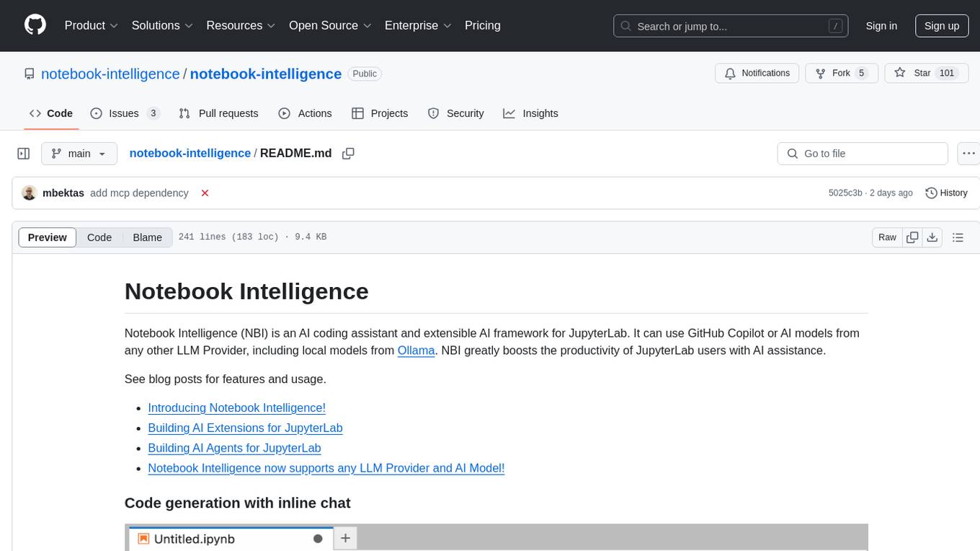Expand the file tree side panel
This screenshot has height=551, width=980.
tap(24, 154)
